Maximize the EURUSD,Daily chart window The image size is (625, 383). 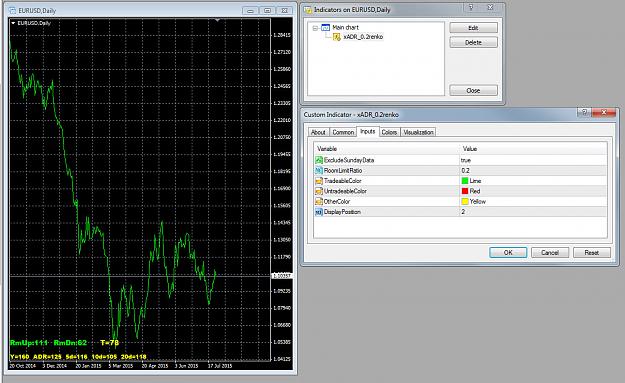pyautogui.click(x=267, y=10)
